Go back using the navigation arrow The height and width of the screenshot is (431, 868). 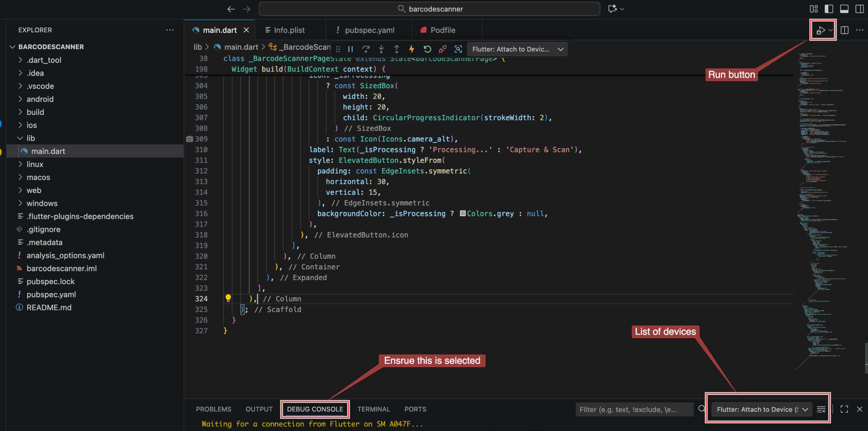[x=231, y=9]
